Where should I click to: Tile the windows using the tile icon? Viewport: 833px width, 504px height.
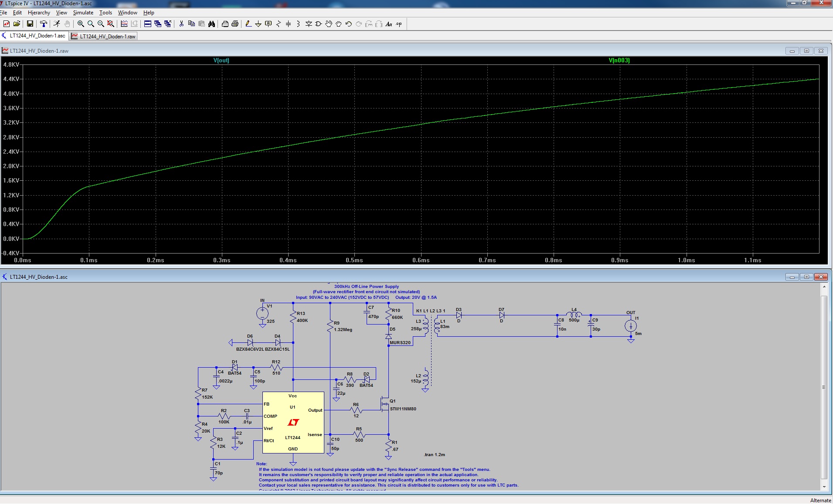(x=148, y=24)
